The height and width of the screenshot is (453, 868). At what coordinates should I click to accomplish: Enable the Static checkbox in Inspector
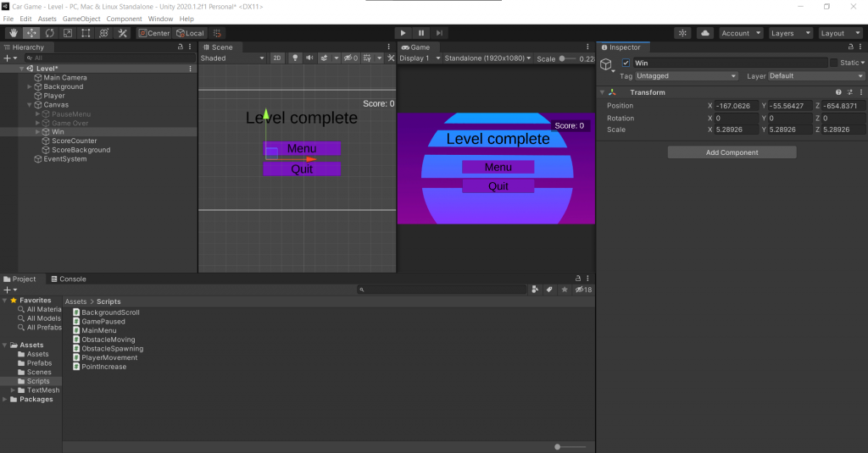pos(833,63)
